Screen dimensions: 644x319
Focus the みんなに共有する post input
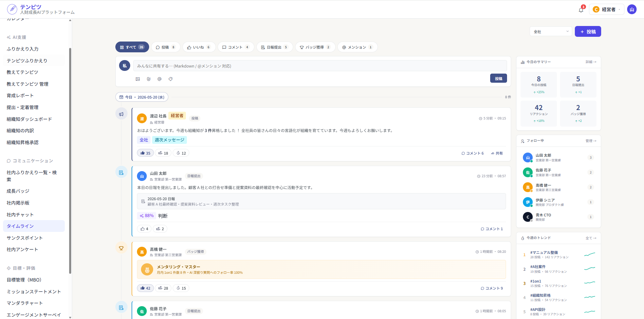click(x=320, y=66)
